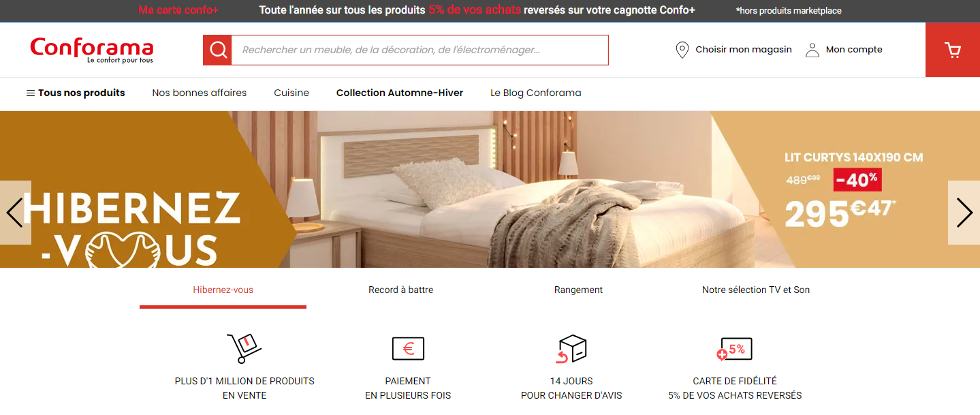Select the Rangement carousel tab
Image resolution: width=980 pixels, height=415 pixels.
578,290
